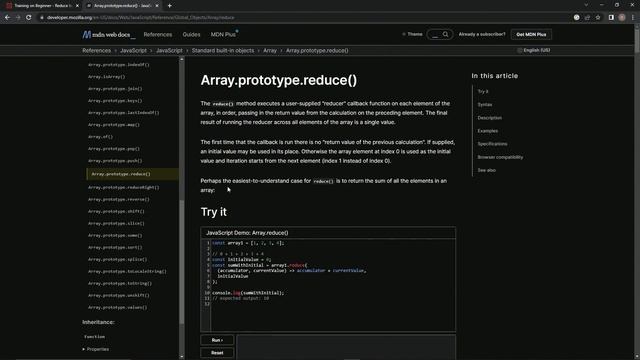Close the 'Training on Beginner' tab
This screenshot has width=640, height=360.
tap(77, 6)
